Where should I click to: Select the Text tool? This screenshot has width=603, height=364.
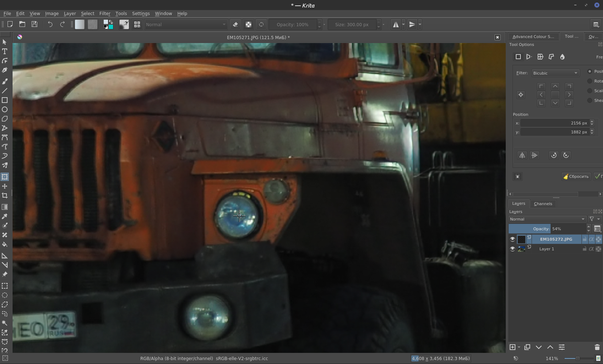pos(5,51)
